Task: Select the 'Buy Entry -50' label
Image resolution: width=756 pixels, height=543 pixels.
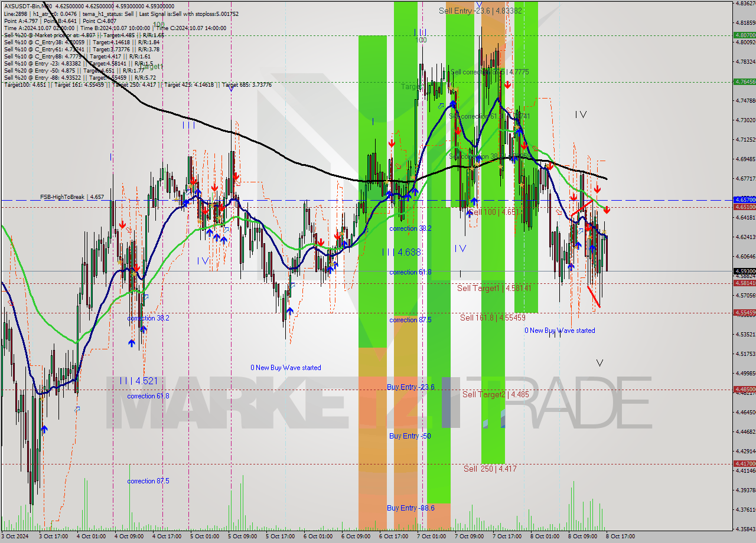Action: click(409, 436)
